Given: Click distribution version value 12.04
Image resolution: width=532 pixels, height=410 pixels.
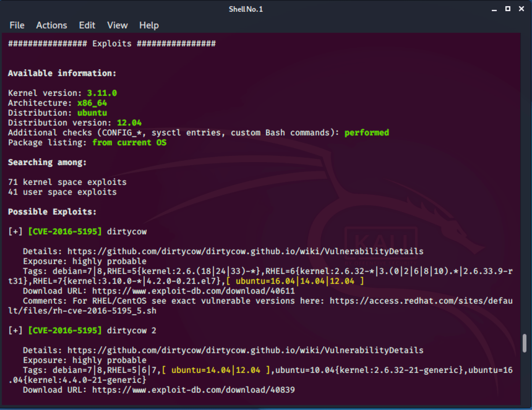Looking at the screenshot, I should click(x=129, y=123).
